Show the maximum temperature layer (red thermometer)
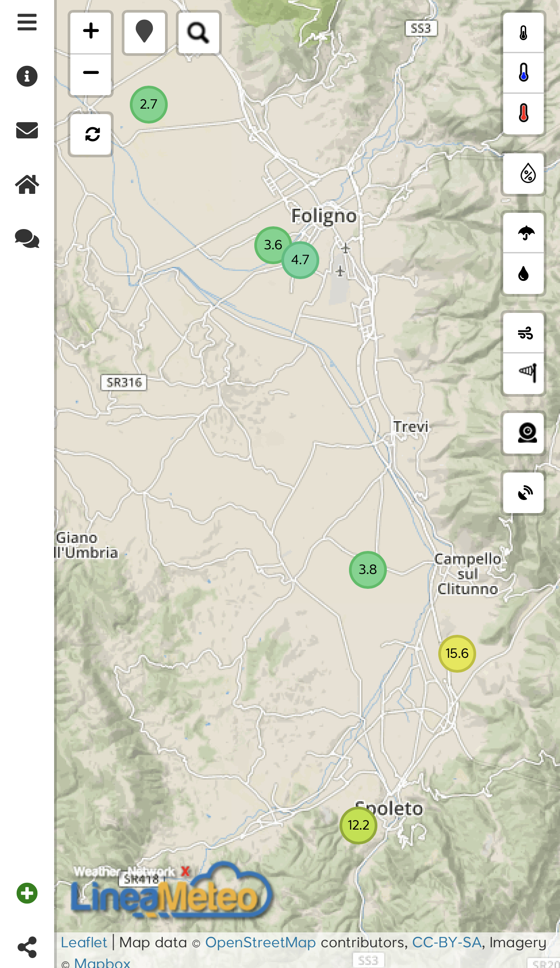Screen dimensions: 560x968 pos(523,113)
